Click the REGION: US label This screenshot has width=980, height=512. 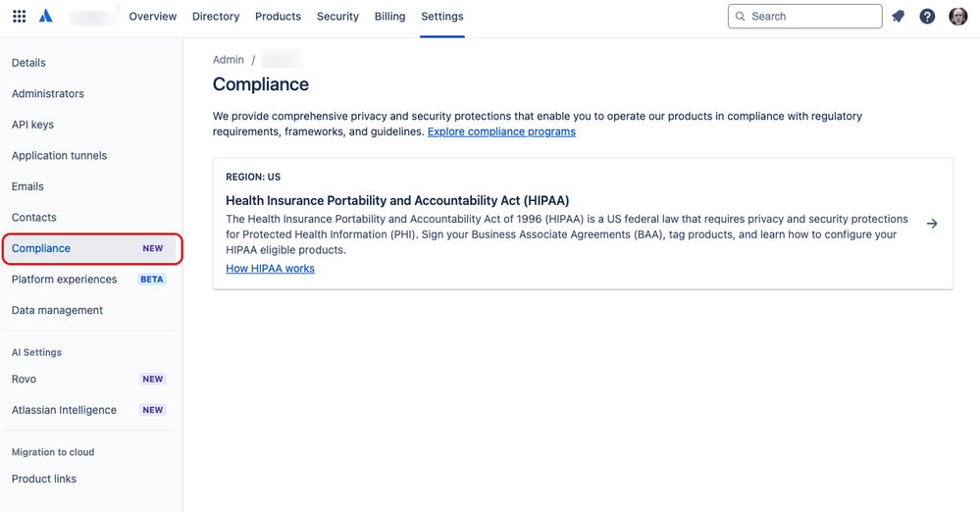[253, 177]
